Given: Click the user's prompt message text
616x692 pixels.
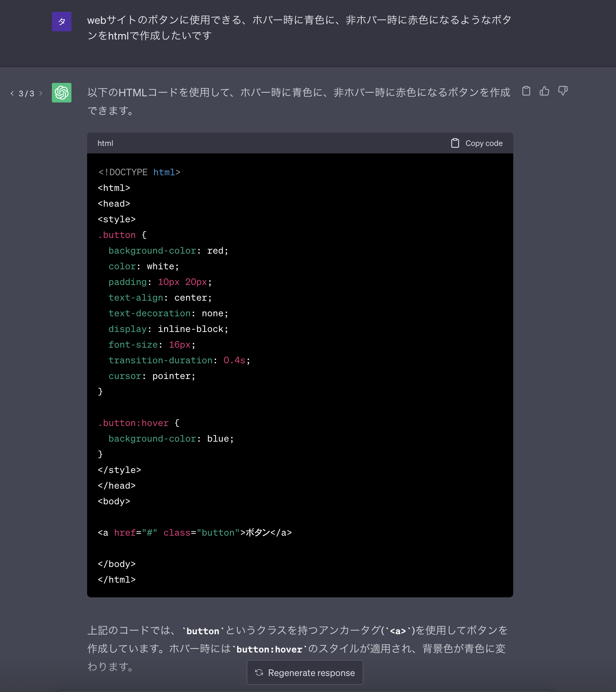Looking at the screenshot, I should point(299,28).
